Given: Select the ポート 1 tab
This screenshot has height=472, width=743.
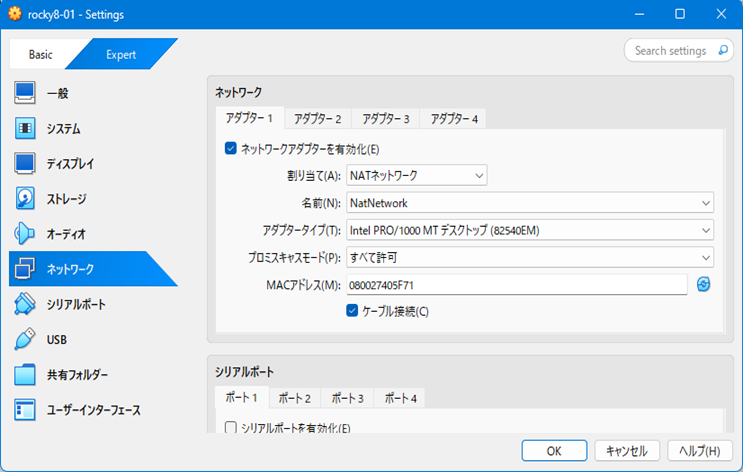Looking at the screenshot, I should coord(242,398).
